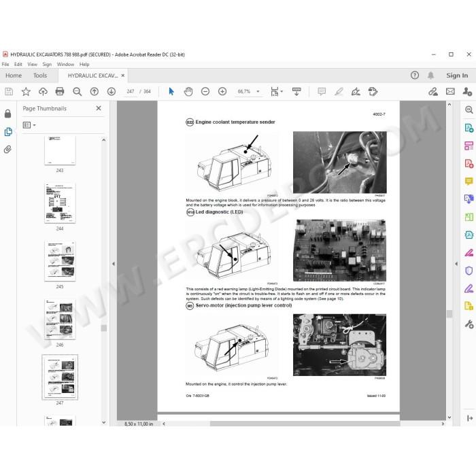Open the Protect shield tool in the right pane
The width and height of the screenshot is (476, 476).
[469, 271]
